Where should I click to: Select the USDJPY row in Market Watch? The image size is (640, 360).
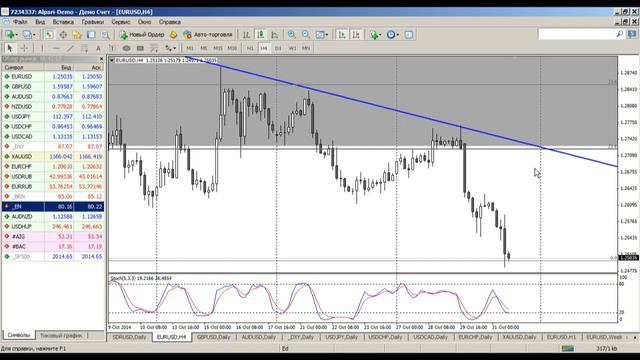pos(53,116)
